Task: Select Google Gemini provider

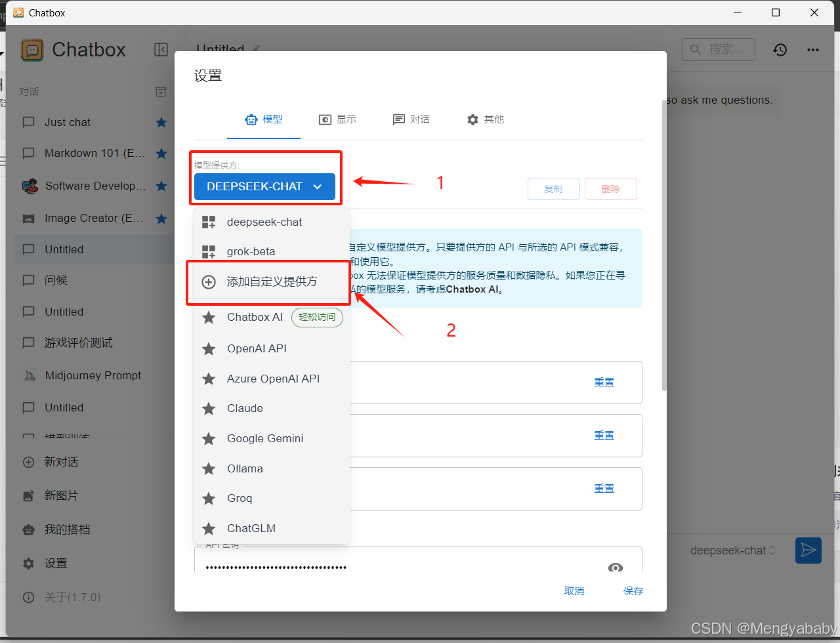Action: click(x=272, y=438)
